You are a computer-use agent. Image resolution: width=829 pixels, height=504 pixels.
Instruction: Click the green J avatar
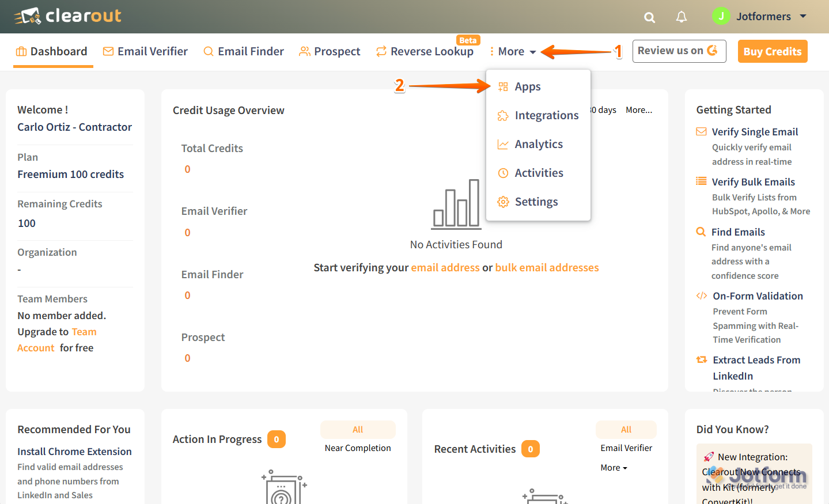point(721,16)
